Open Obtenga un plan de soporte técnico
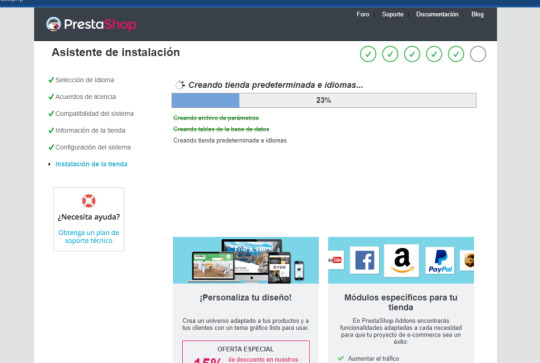540x363 pixels. click(89, 237)
